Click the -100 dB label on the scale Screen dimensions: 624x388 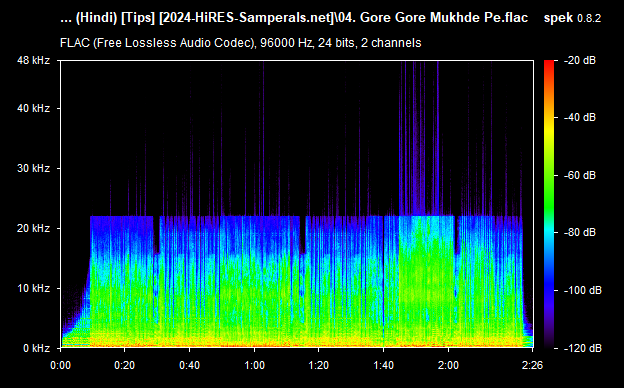[x=583, y=290]
